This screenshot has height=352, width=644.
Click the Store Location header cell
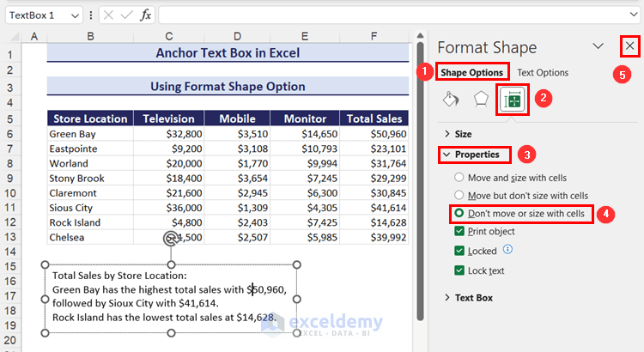tap(90, 118)
